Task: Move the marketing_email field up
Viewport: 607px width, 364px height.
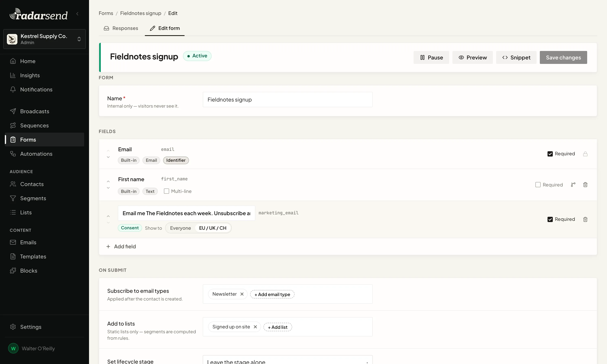Action: pos(108,216)
